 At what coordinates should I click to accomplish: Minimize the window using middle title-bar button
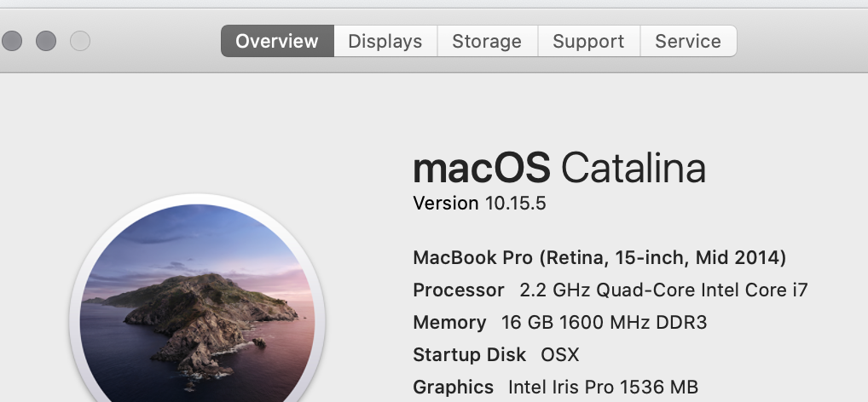coord(46,41)
